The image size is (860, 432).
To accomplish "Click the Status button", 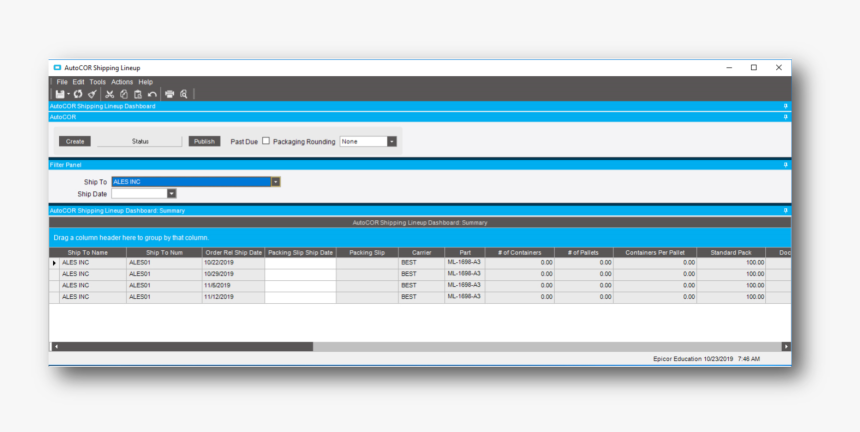I will (x=140, y=141).
